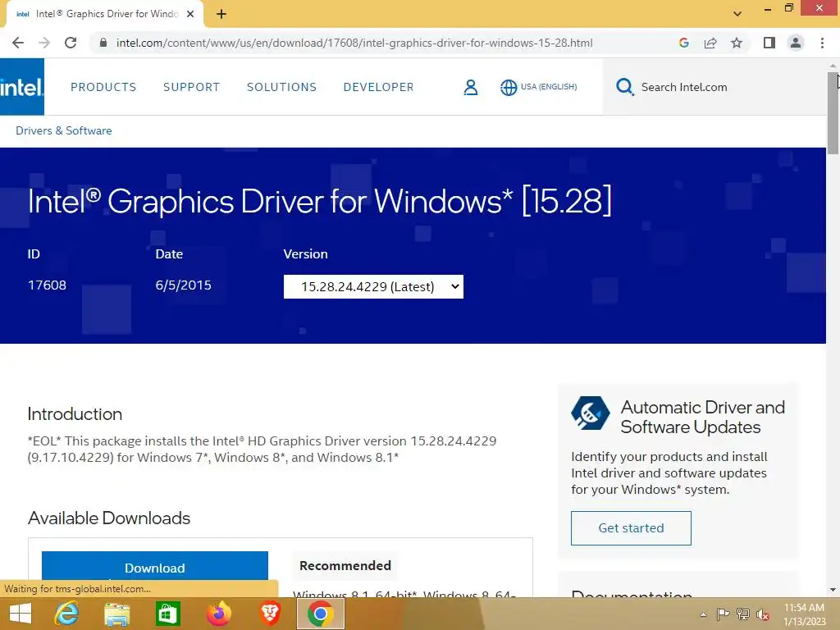This screenshot has height=630, width=840.
Task: Bookmark this page with the star
Action: pos(737,43)
